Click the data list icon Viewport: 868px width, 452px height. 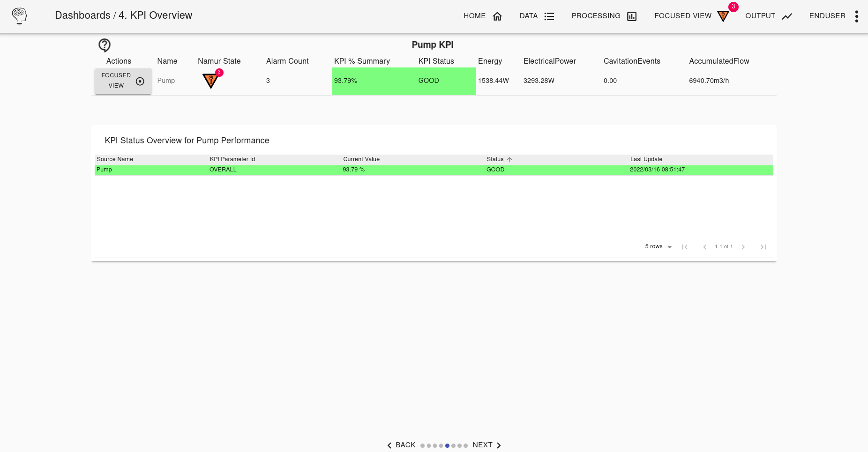point(549,16)
